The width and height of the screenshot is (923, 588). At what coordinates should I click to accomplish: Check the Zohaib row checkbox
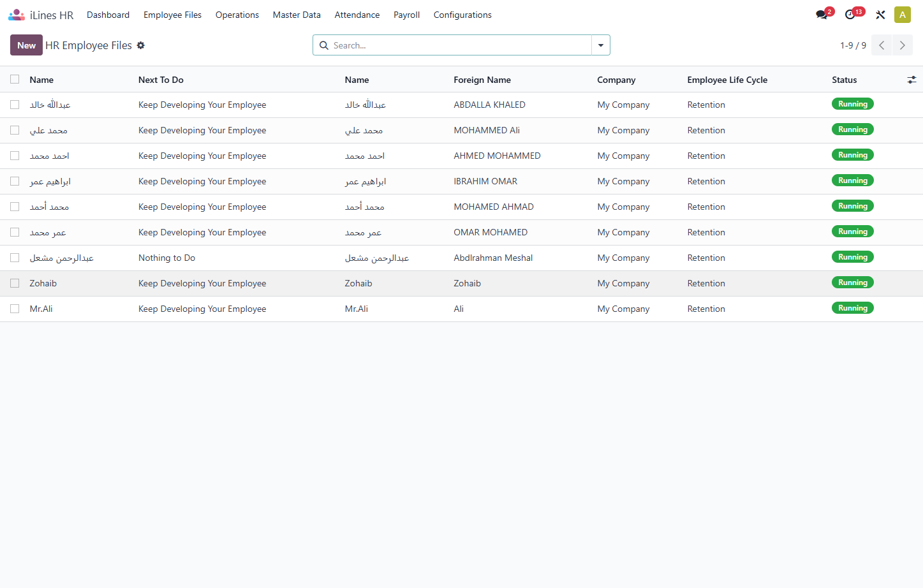15,283
